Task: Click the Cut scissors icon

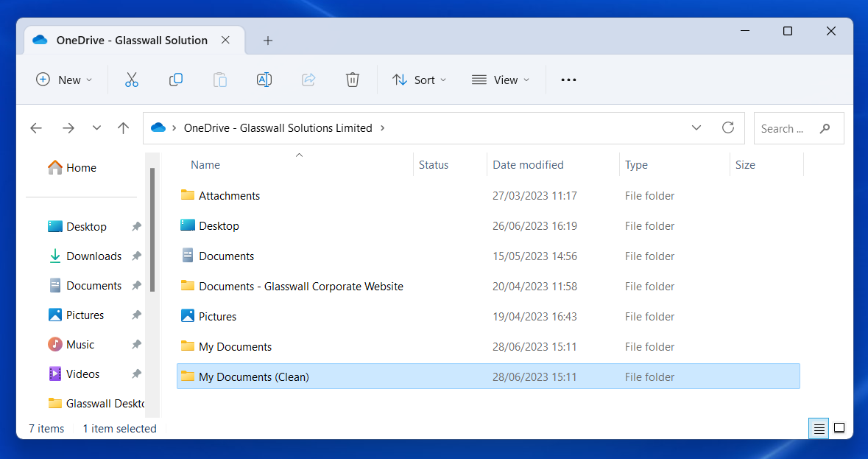Action: pos(132,80)
